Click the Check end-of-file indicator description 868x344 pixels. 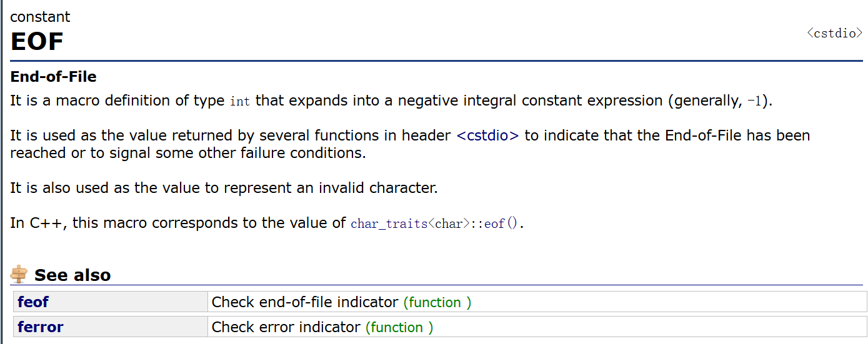[x=305, y=302]
